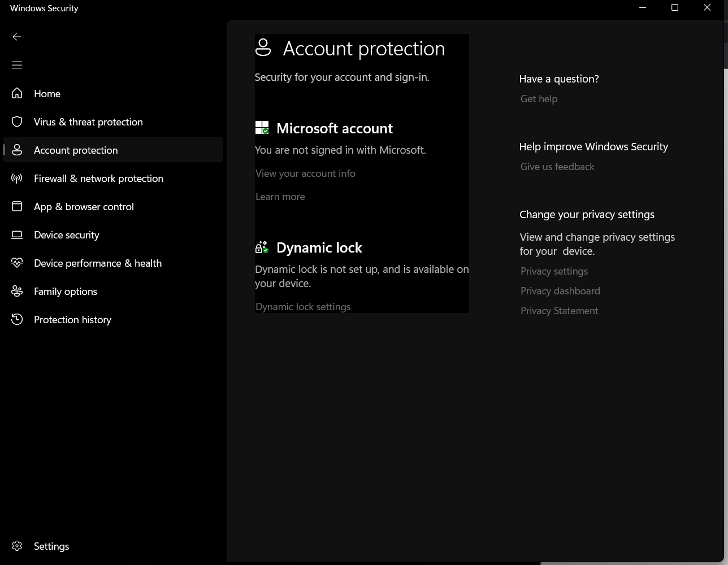Click the Home house icon

[x=17, y=93]
